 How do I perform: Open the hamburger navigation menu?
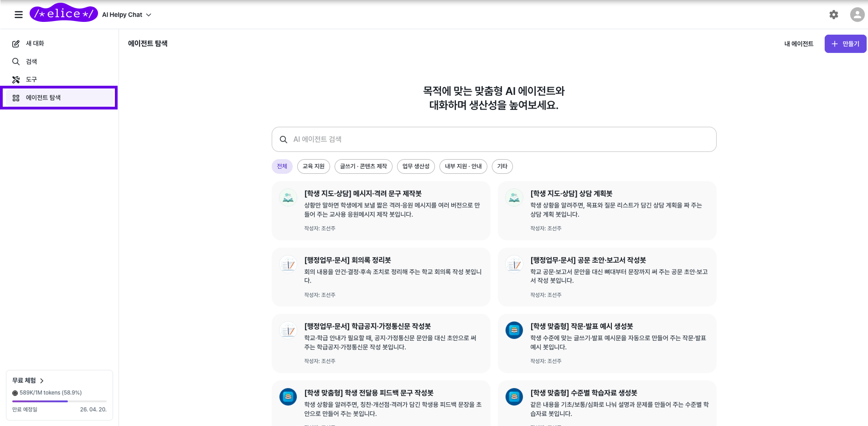coord(18,14)
